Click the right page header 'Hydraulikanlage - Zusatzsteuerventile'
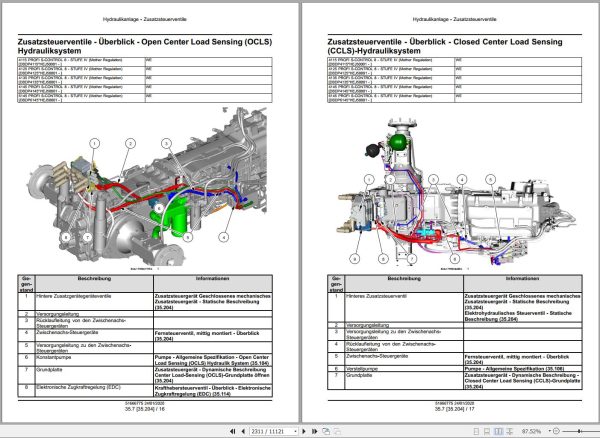This screenshot has height=438, width=600. (454, 19)
